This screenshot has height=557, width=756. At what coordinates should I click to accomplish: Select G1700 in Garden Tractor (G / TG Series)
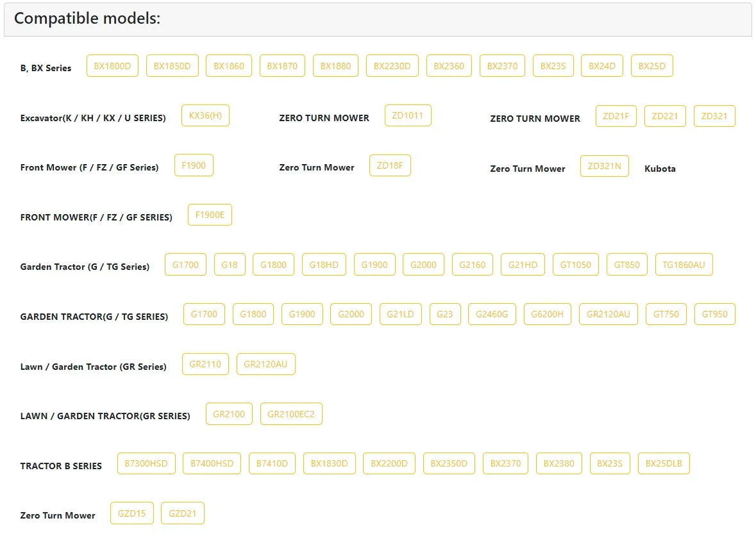tap(185, 265)
